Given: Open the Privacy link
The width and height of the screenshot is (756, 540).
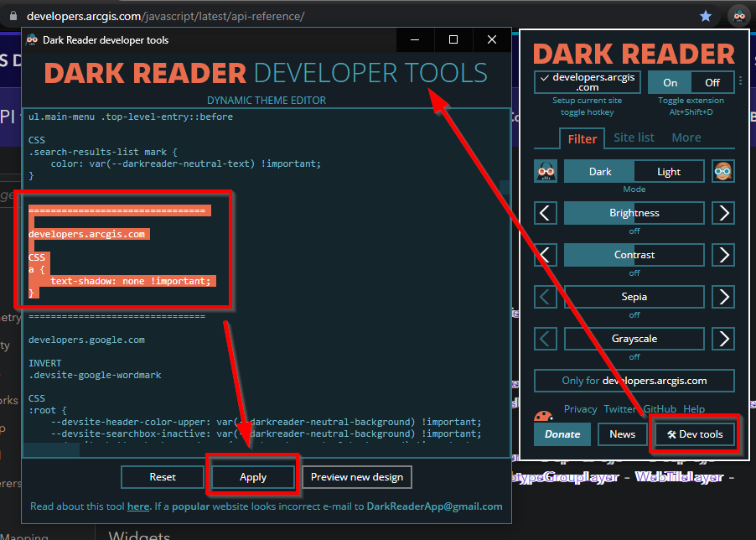Looking at the screenshot, I should click(x=580, y=409).
